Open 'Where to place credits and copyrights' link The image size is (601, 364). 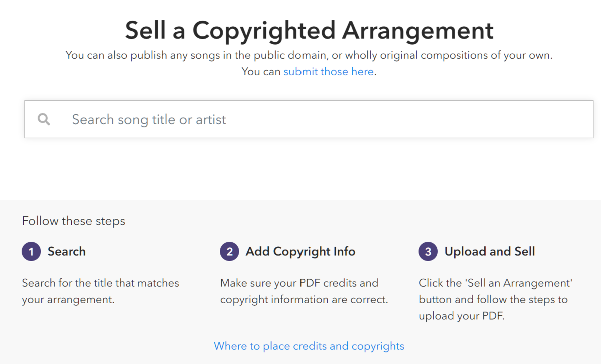(x=309, y=346)
